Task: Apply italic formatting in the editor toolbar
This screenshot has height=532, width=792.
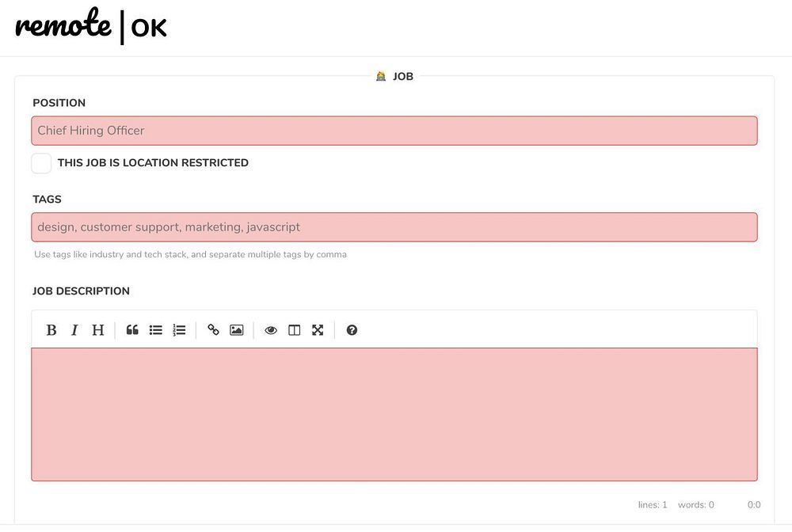Action: click(x=74, y=330)
